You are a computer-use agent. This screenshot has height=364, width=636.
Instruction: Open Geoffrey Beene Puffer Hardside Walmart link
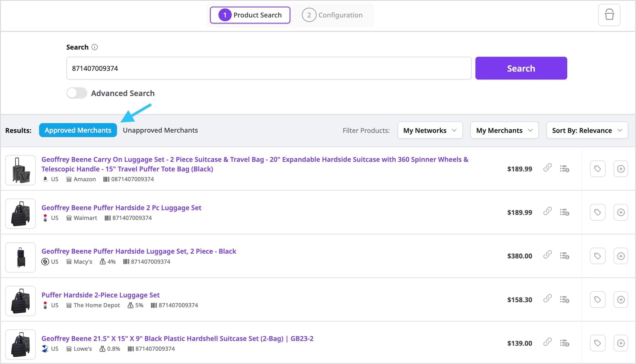pos(121,208)
